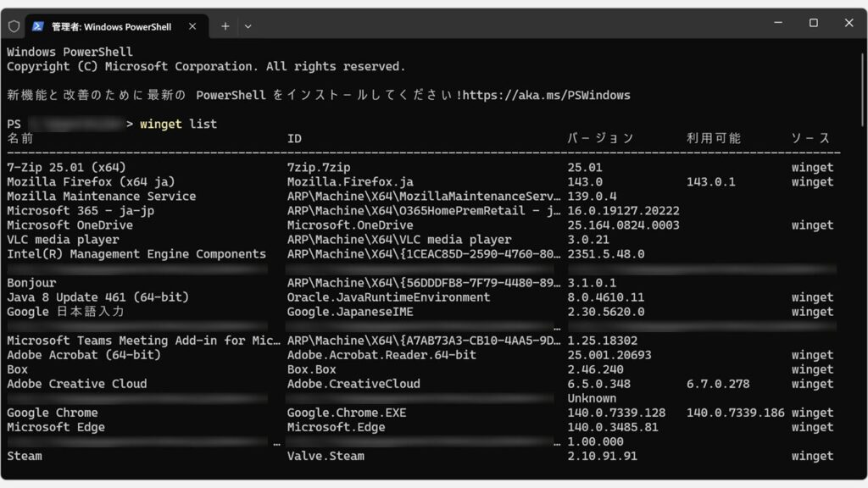The image size is (868, 488).
Task: Click 'Google Chrome' name
Action: (x=52, y=413)
